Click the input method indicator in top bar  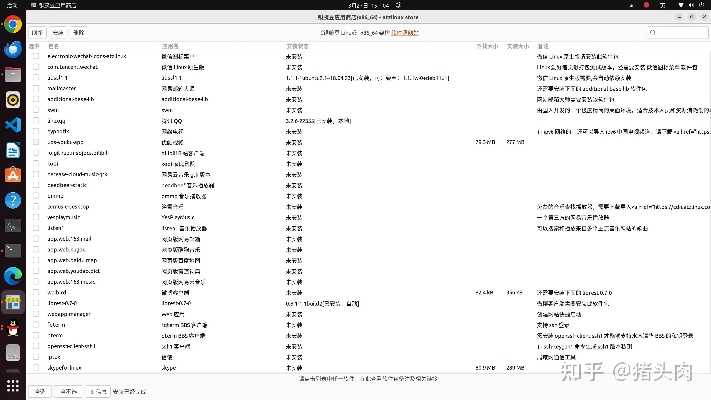(x=662, y=5)
